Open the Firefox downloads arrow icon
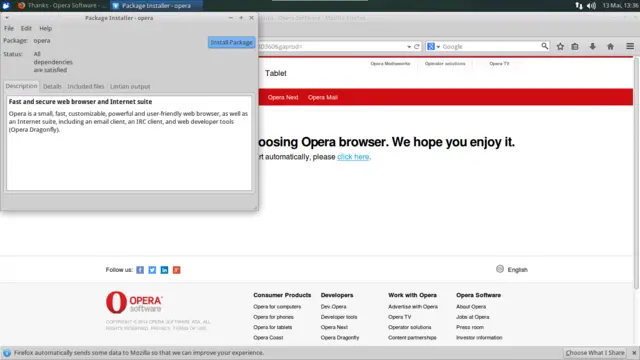 point(593,47)
